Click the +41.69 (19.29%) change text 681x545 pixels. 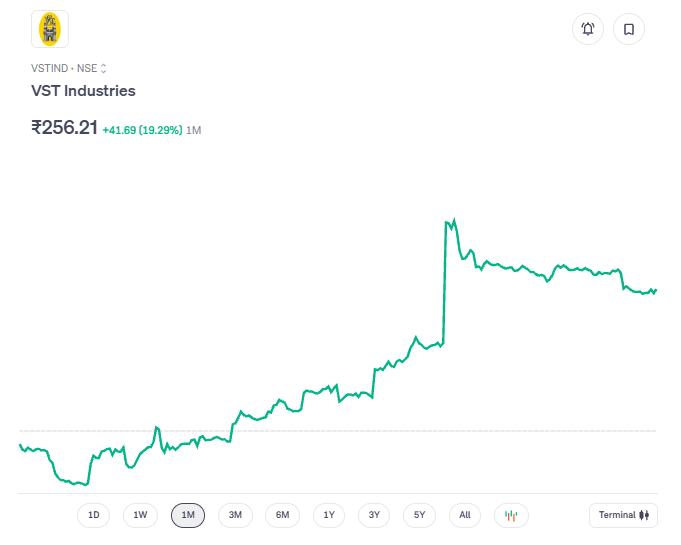(142, 130)
